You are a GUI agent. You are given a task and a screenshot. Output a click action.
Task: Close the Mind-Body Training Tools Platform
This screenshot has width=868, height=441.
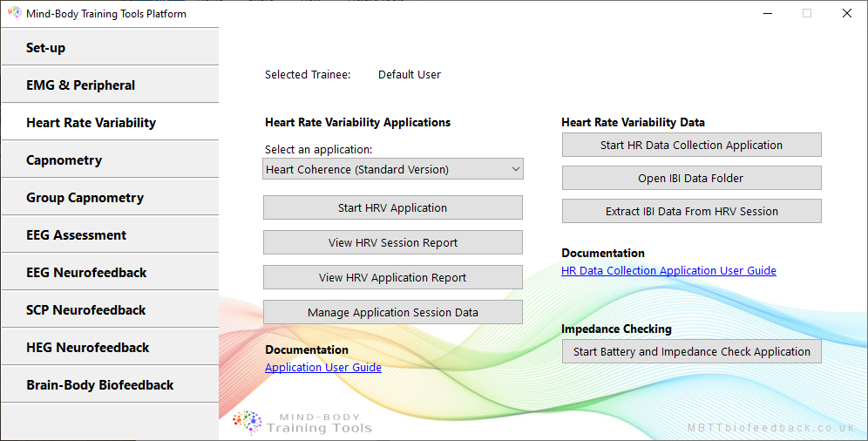pyautogui.click(x=847, y=13)
